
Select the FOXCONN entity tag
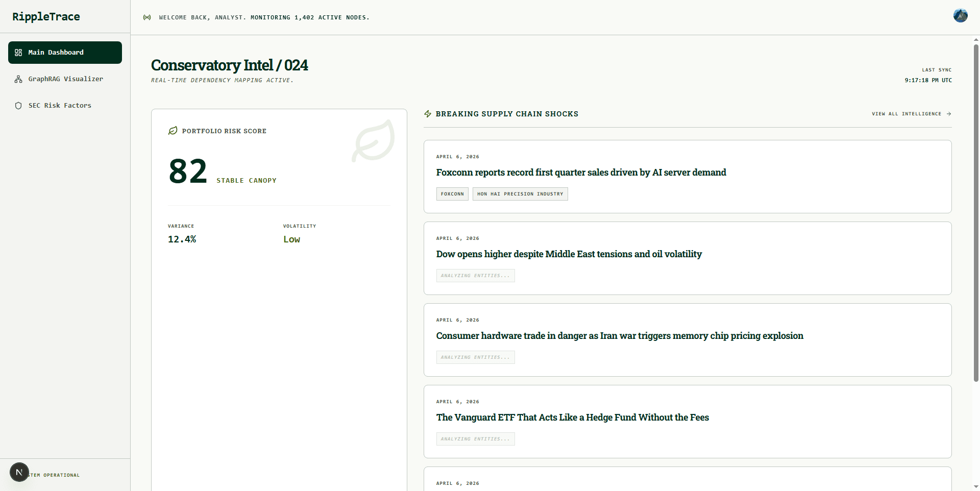(x=452, y=194)
